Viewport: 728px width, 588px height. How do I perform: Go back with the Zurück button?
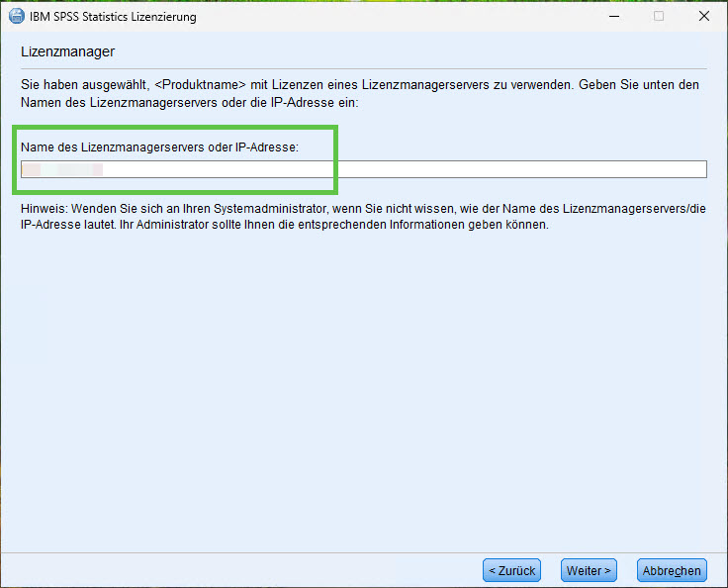point(511,570)
